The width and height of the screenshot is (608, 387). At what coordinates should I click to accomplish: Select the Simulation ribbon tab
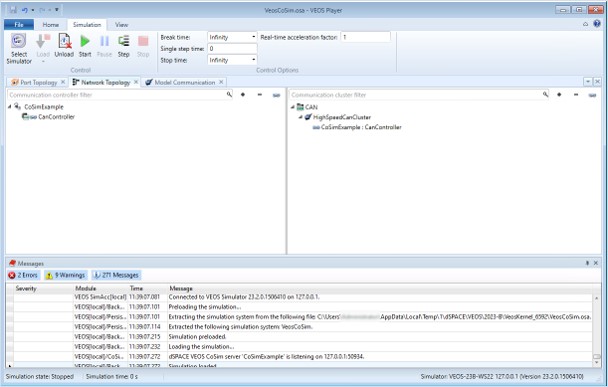(x=87, y=24)
